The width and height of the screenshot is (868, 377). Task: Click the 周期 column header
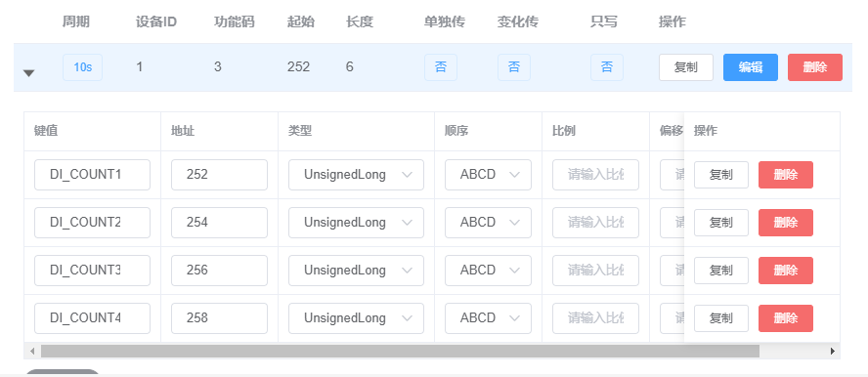[76, 22]
